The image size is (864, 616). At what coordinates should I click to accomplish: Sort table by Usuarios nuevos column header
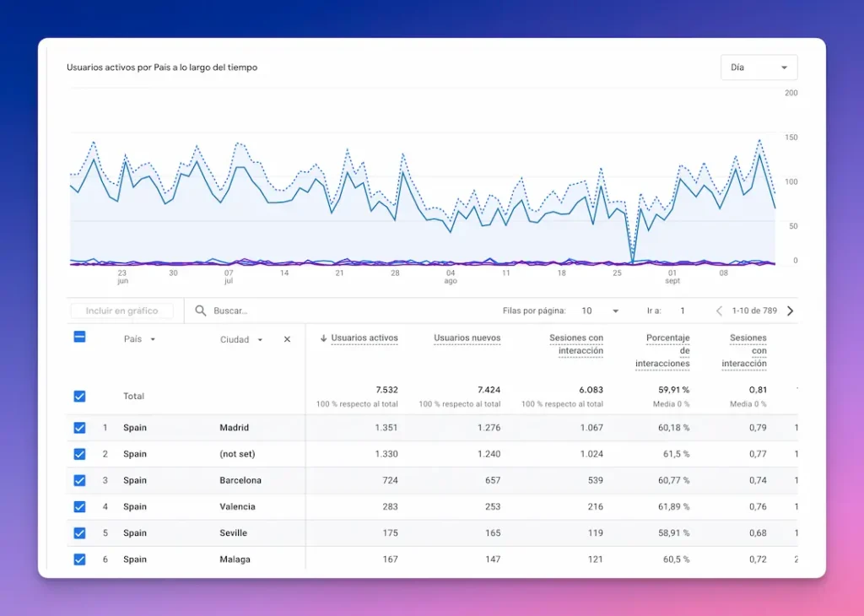tap(466, 338)
